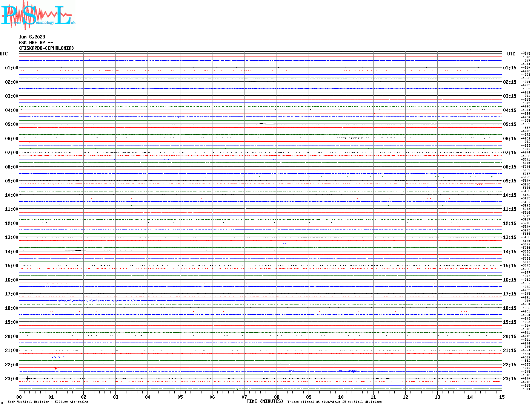Click the '07:00' hour label
The width and height of the screenshot is (532, 407).
coord(12,153)
